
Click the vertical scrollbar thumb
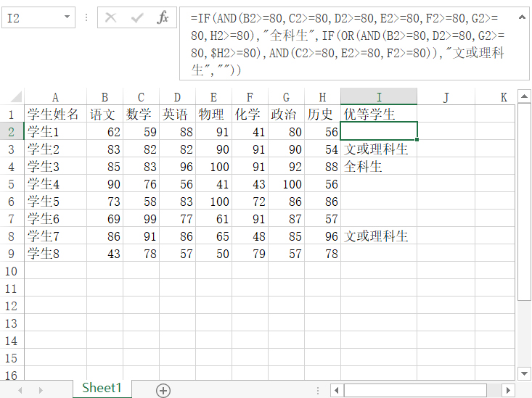click(x=524, y=202)
